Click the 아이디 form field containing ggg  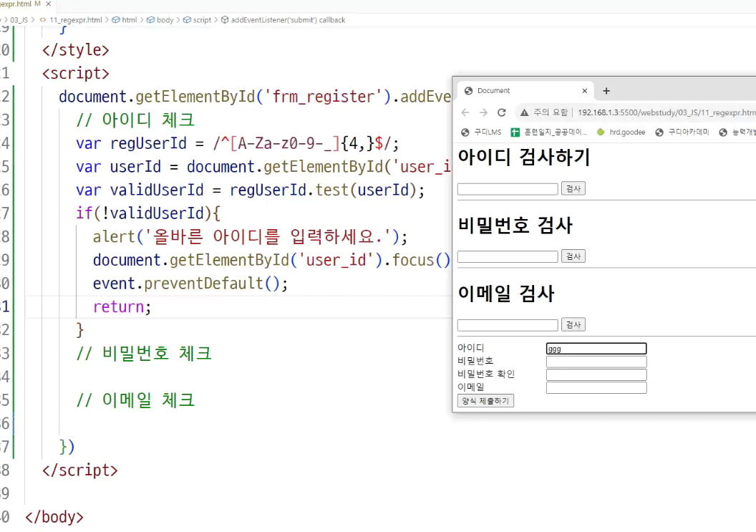(596, 349)
